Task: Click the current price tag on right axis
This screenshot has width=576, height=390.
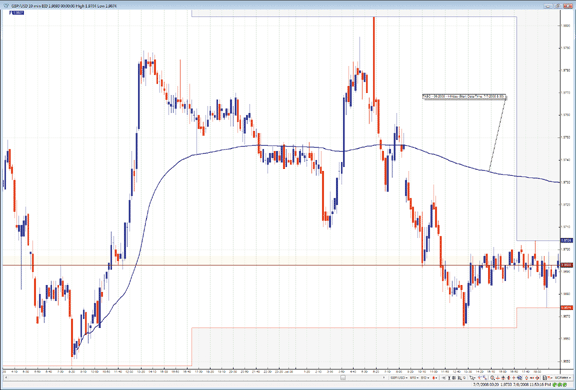Action: (566, 265)
